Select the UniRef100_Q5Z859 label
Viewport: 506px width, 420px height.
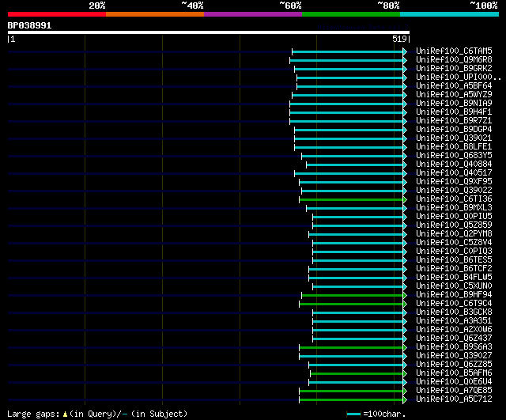click(x=454, y=225)
